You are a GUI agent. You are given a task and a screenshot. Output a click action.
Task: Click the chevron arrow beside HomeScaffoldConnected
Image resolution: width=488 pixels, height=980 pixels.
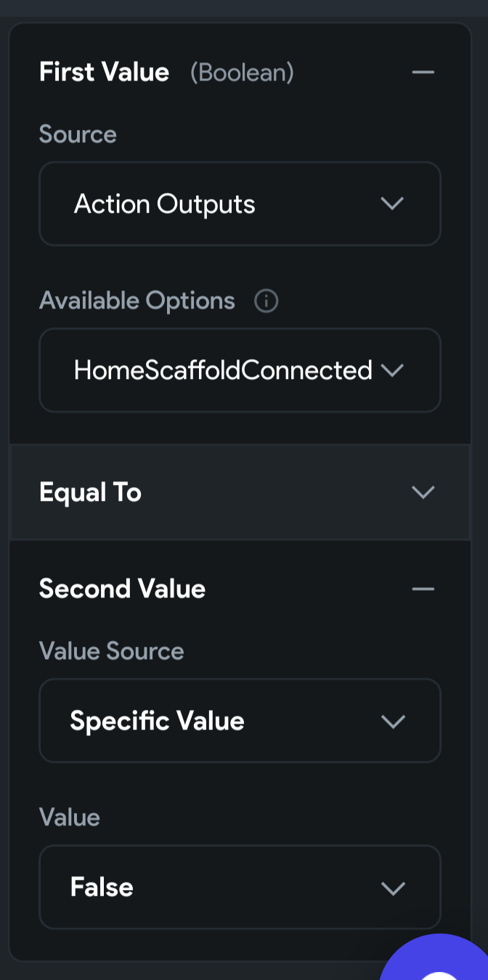(392, 370)
